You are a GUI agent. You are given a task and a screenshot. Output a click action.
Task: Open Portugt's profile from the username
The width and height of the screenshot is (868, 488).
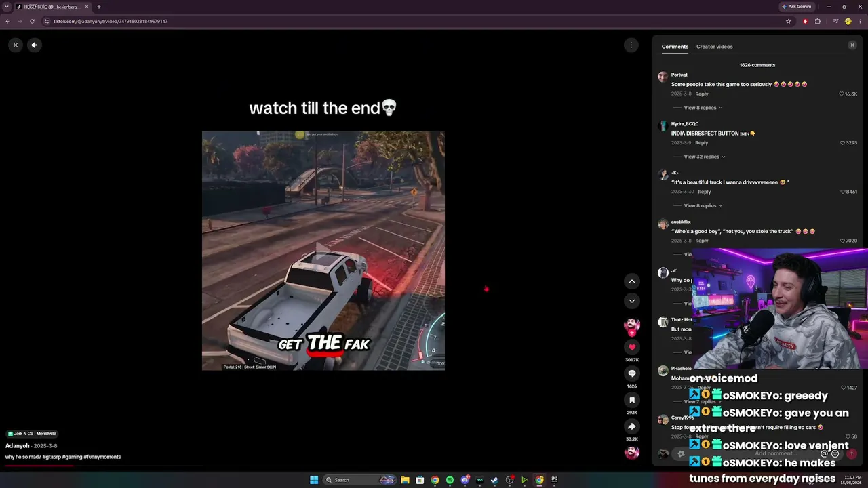pos(679,75)
